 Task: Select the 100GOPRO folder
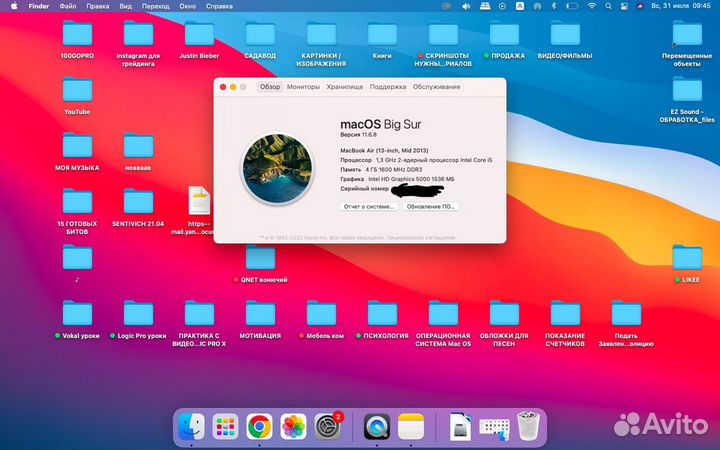(x=77, y=34)
